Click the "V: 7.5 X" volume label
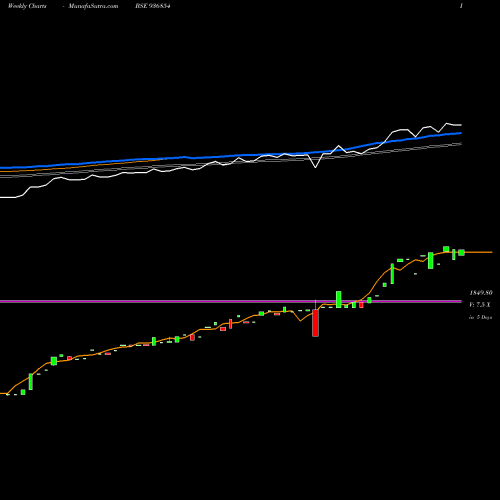This screenshot has width=500, height=500. coord(480,305)
